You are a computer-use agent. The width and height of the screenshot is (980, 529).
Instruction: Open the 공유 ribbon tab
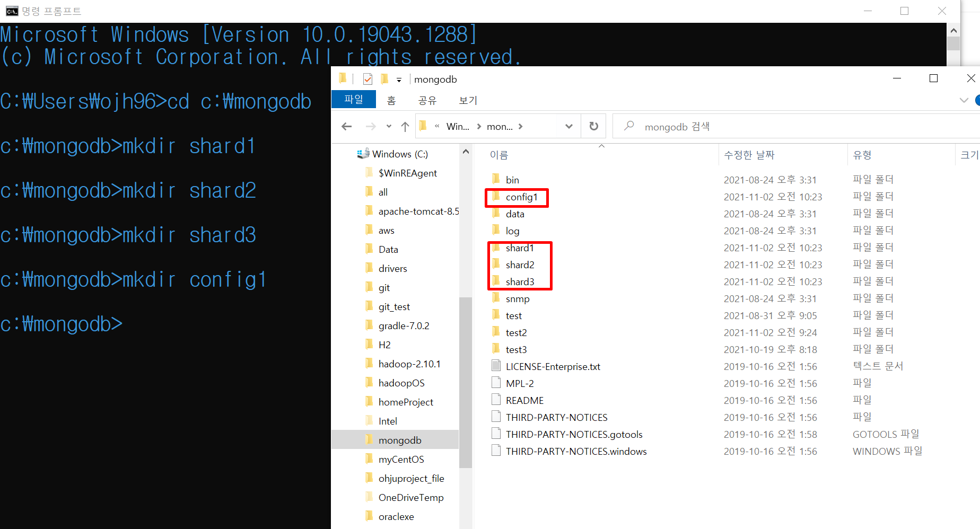point(427,100)
